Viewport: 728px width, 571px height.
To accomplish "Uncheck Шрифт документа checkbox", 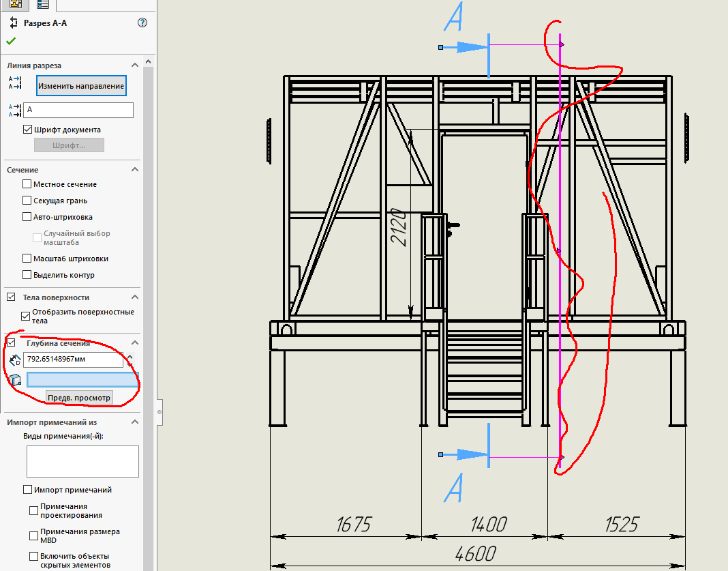I will coord(27,130).
